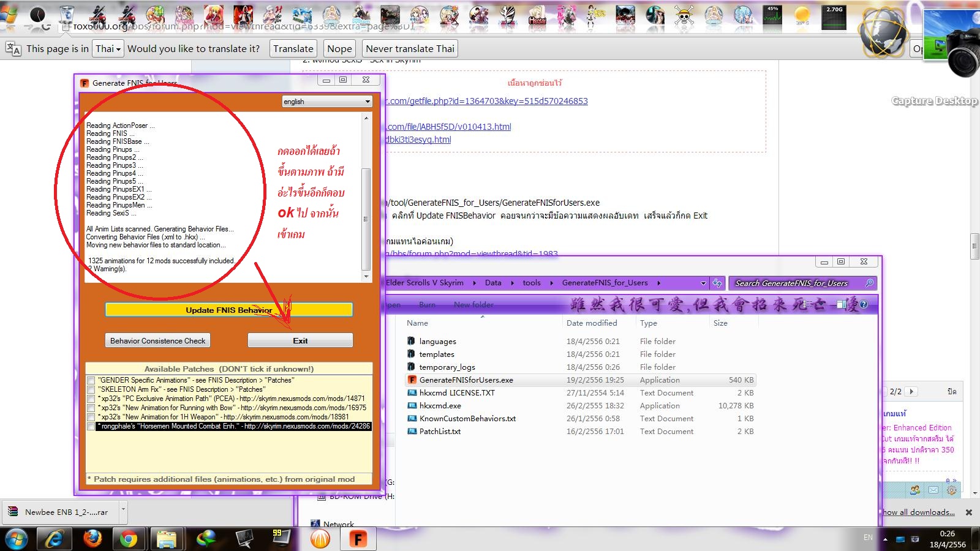980x551 pixels.
Task: Click the skull and crossbones dock icon
Action: 684,15
